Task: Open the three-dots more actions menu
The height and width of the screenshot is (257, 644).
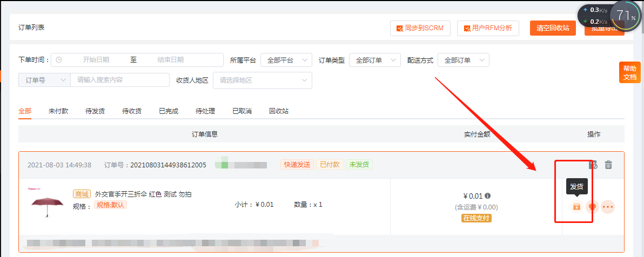Action: click(x=608, y=207)
